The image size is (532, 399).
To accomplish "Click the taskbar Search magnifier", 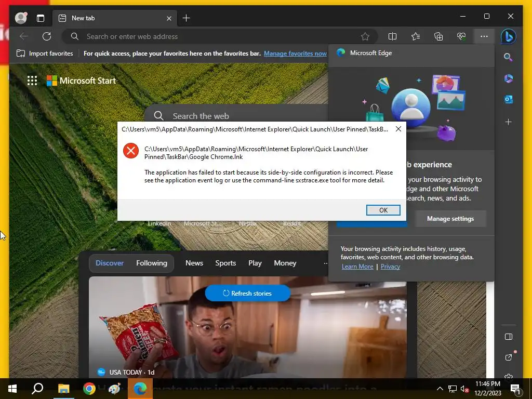I will [x=37, y=389].
